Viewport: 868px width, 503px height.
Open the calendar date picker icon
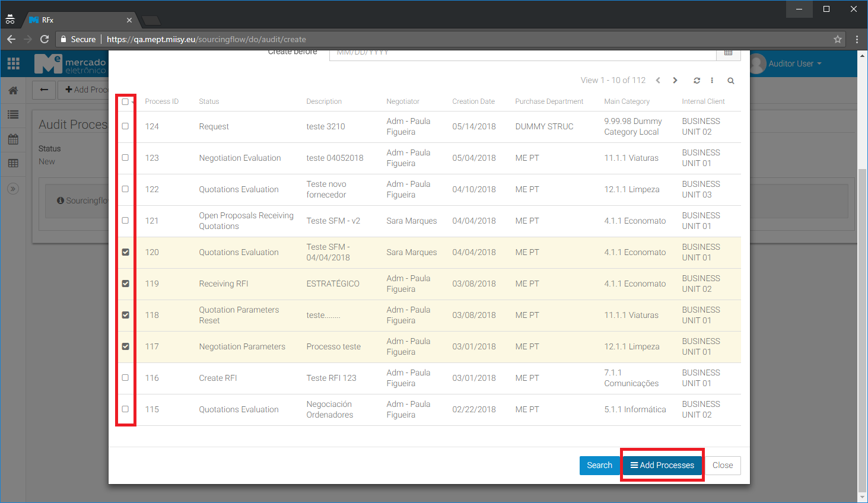click(x=728, y=53)
